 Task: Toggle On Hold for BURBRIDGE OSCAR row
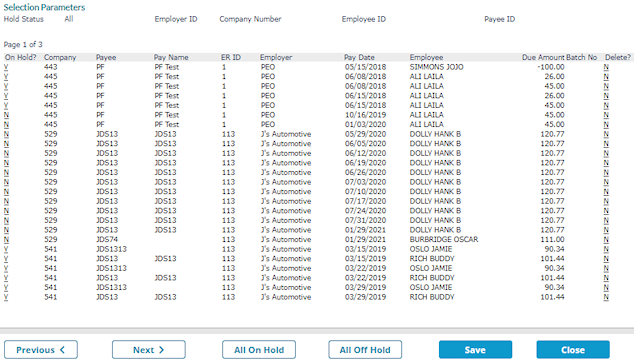pyautogui.click(x=6, y=239)
